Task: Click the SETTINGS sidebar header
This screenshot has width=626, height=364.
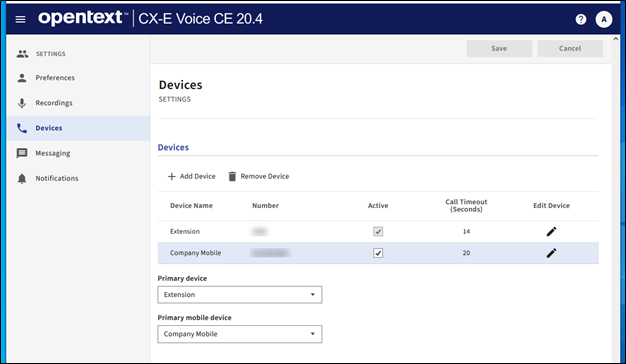Action: click(51, 54)
